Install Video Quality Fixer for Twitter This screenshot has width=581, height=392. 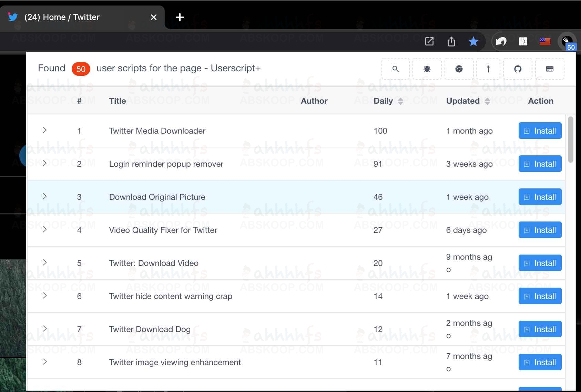(540, 230)
